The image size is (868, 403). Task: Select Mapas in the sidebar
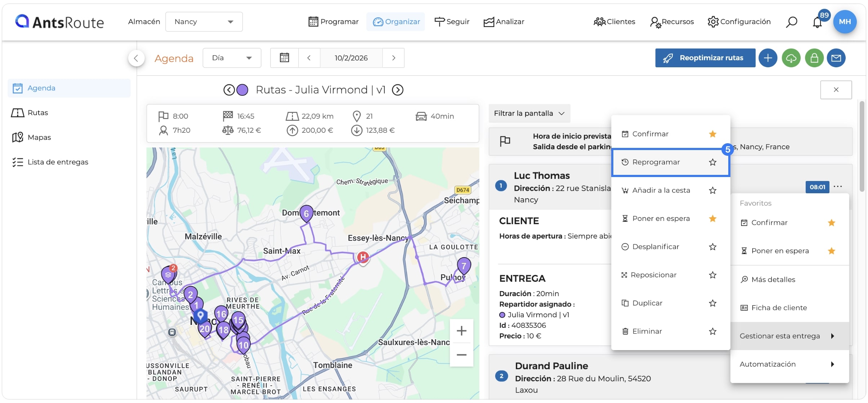[69, 137]
